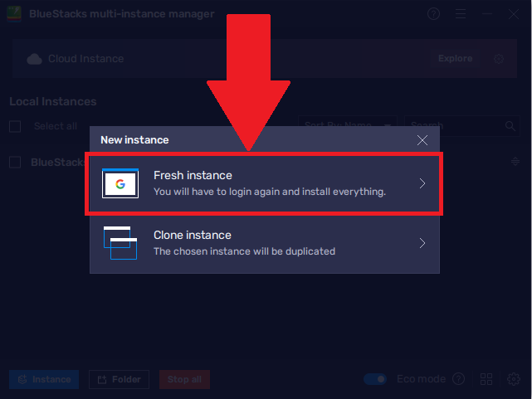Toggle the Eco mode switch
Image resolution: width=532 pixels, height=399 pixels.
click(x=375, y=378)
